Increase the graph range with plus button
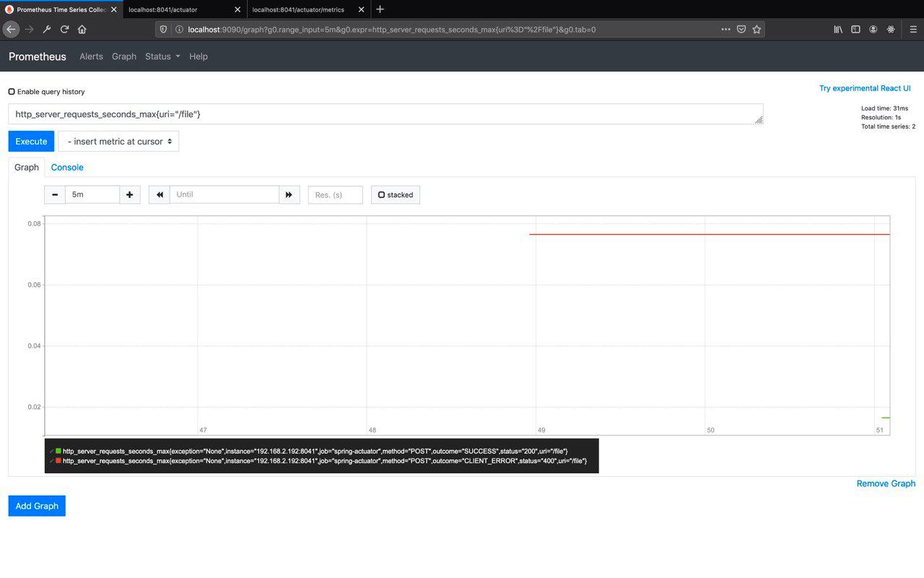 click(129, 194)
